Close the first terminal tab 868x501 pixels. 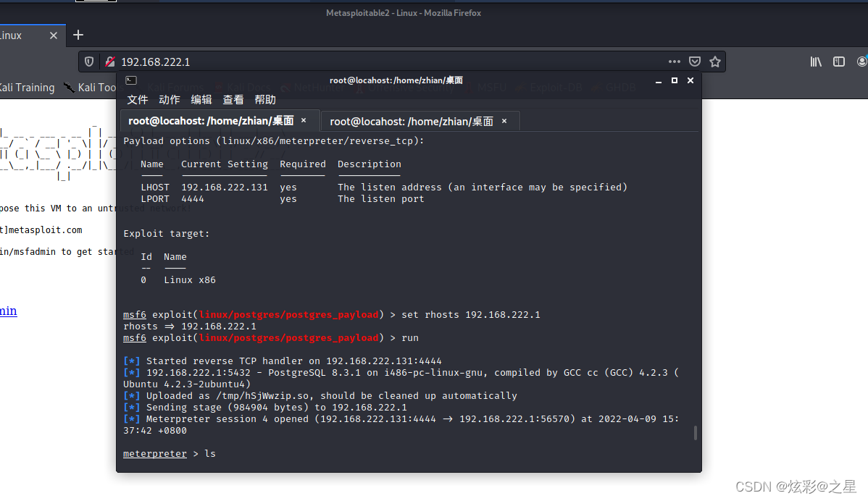pyautogui.click(x=304, y=120)
